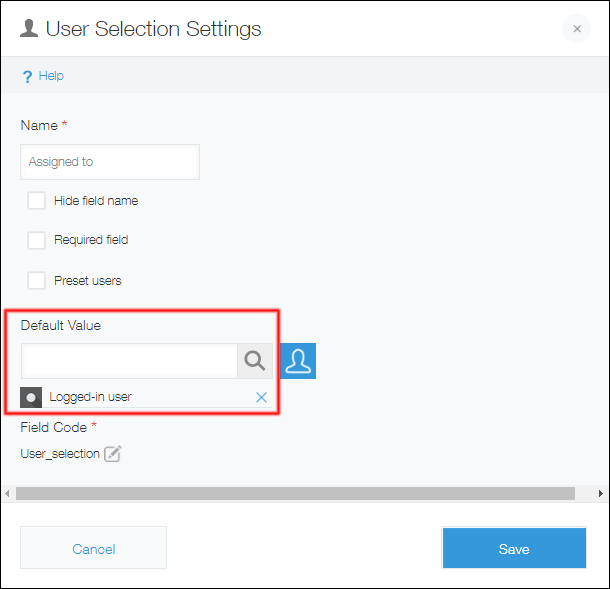Click the question mark help icon

point(27,76)
